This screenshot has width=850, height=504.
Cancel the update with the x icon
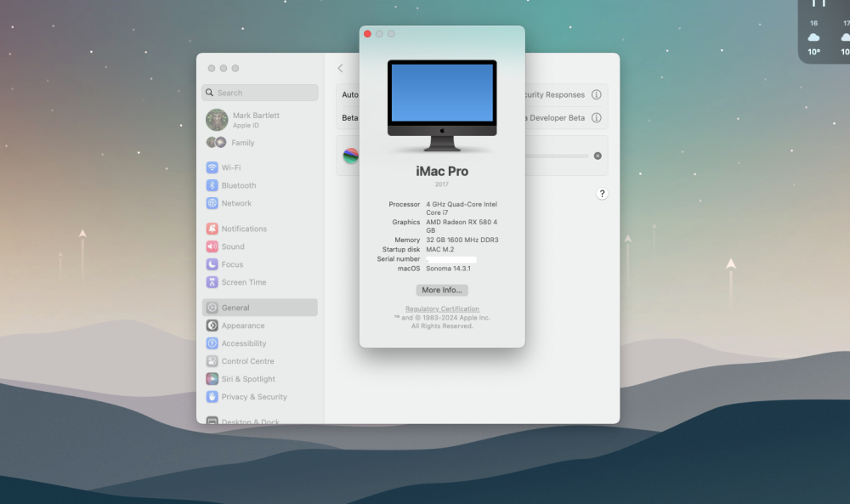[x=598, y=156]
